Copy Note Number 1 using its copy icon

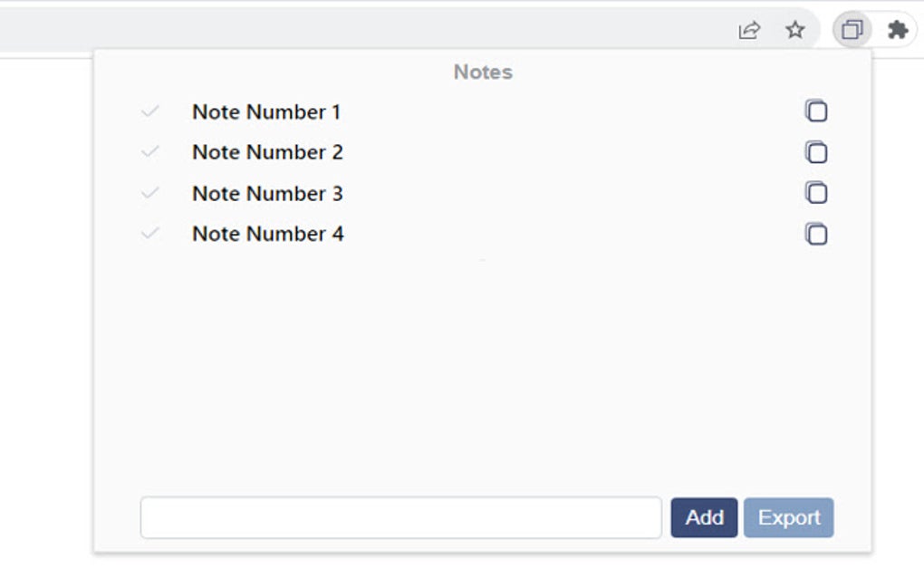(x=816, y=111)
